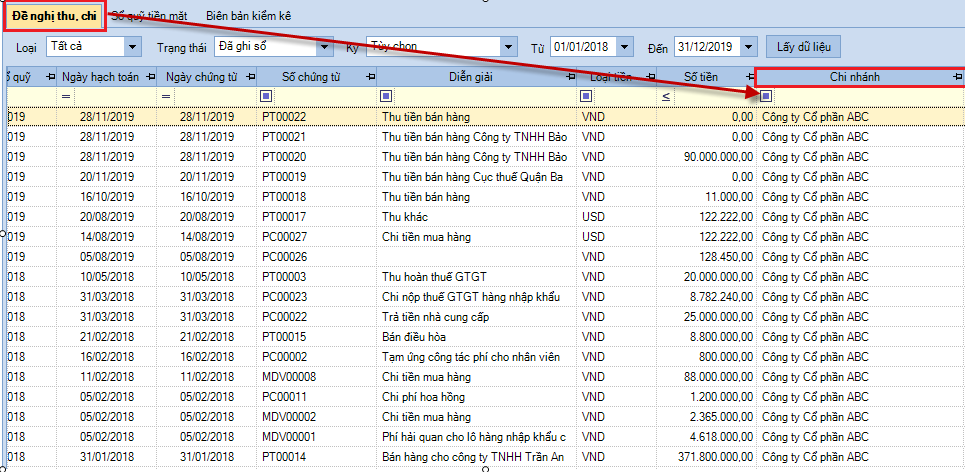The height and width of the screenshot is (472, 965).
Task: Click the Số tiền filter input
Action: [713, 97]
